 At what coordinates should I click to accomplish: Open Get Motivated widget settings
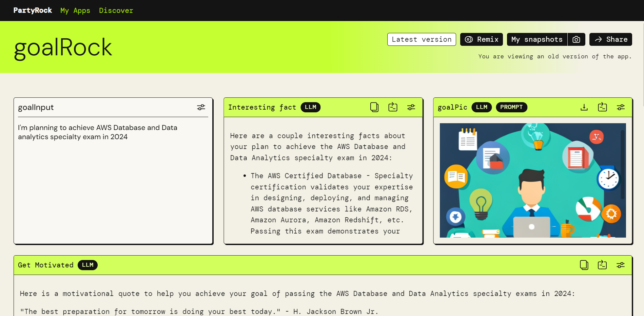(x=621, y=265)
